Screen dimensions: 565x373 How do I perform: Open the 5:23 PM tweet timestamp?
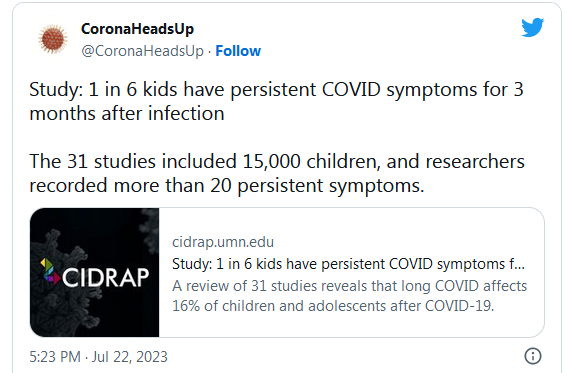(x=55, y=357)
